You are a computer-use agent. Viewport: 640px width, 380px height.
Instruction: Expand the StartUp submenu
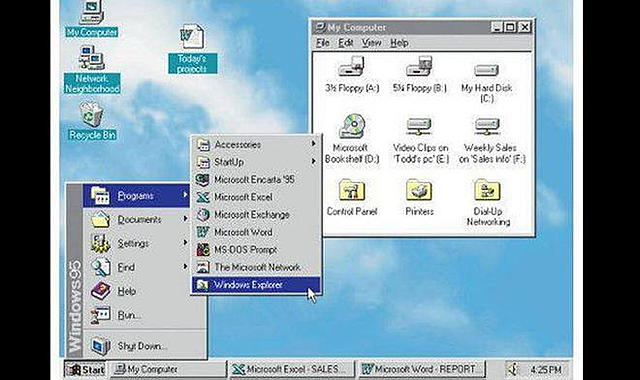(x=256, y=162)
